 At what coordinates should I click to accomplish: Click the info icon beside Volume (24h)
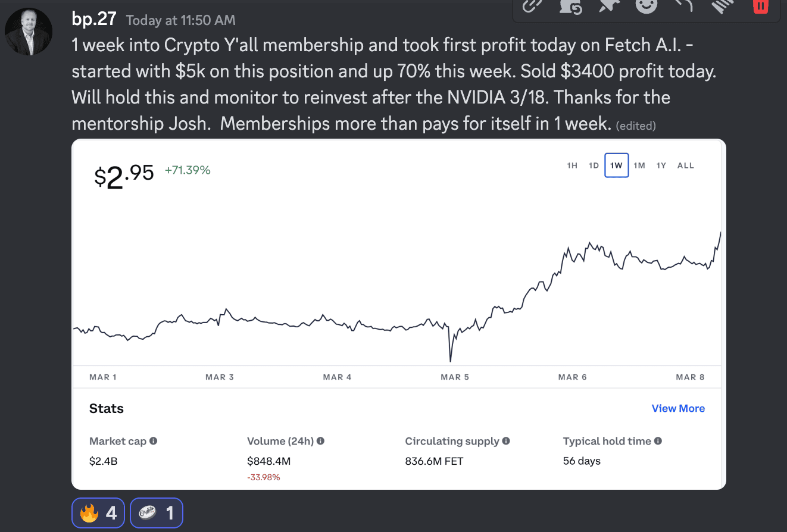click(320, 441)
